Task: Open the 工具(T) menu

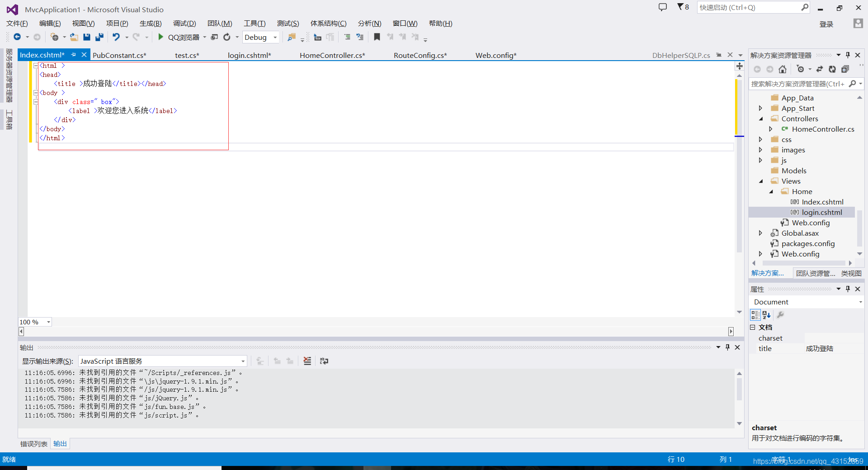Action: click(x=255, y=24)
